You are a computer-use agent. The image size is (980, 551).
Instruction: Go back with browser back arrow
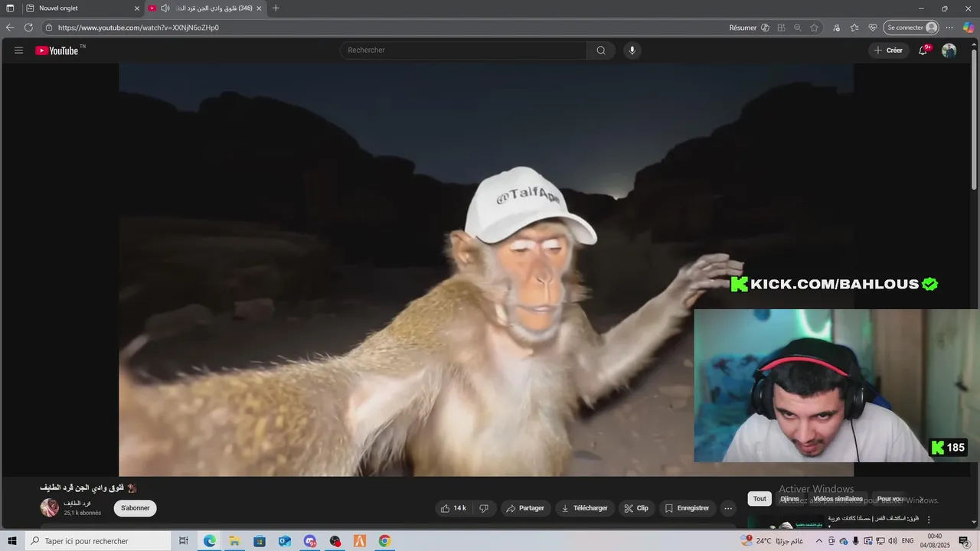click(x=10, y=28)
